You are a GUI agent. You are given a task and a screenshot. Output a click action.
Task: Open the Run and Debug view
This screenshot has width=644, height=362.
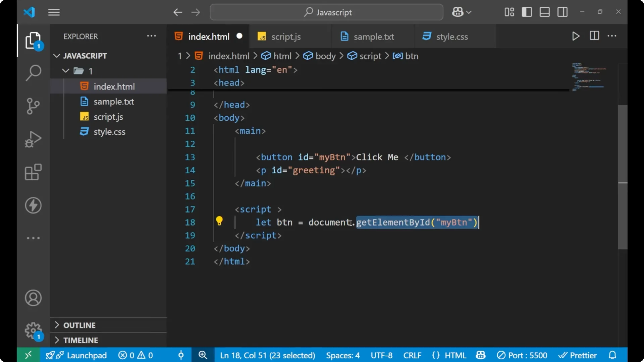[x=33, y=139]
